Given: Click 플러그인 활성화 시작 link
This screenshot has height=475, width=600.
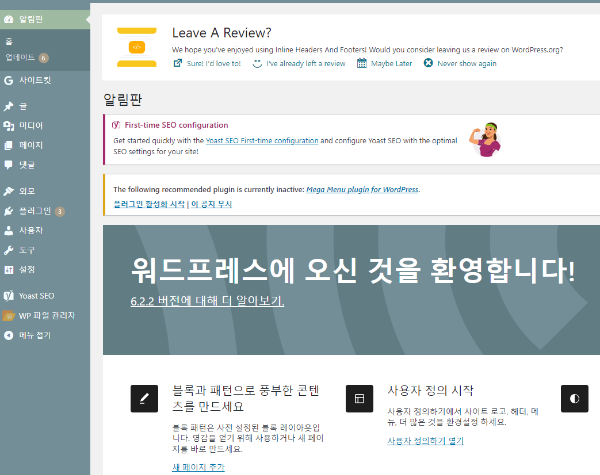Looking at the screenshot, I should [149, 204].
